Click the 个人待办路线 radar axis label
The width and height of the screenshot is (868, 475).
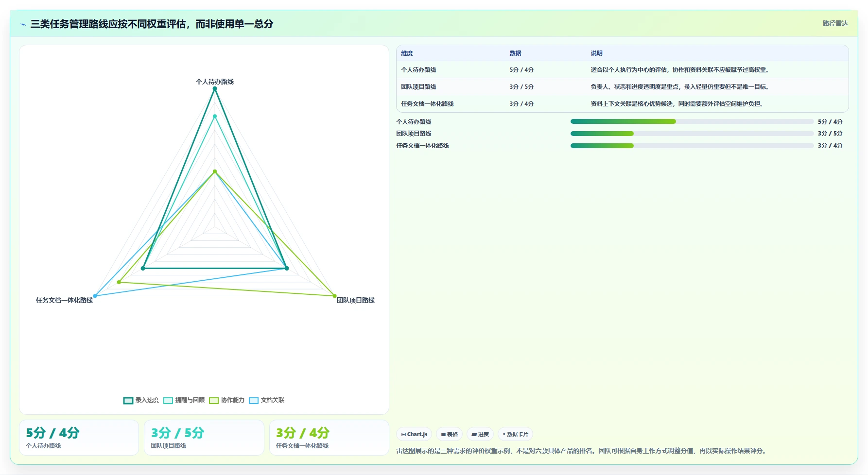215,82
